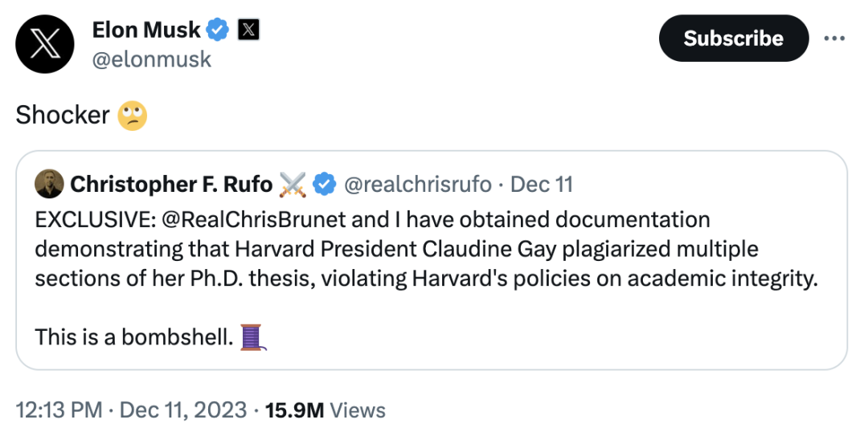The image size is (868, 444).
Task: Click the blue verified badge beside Elon Musk
Action: coord(218,31)
